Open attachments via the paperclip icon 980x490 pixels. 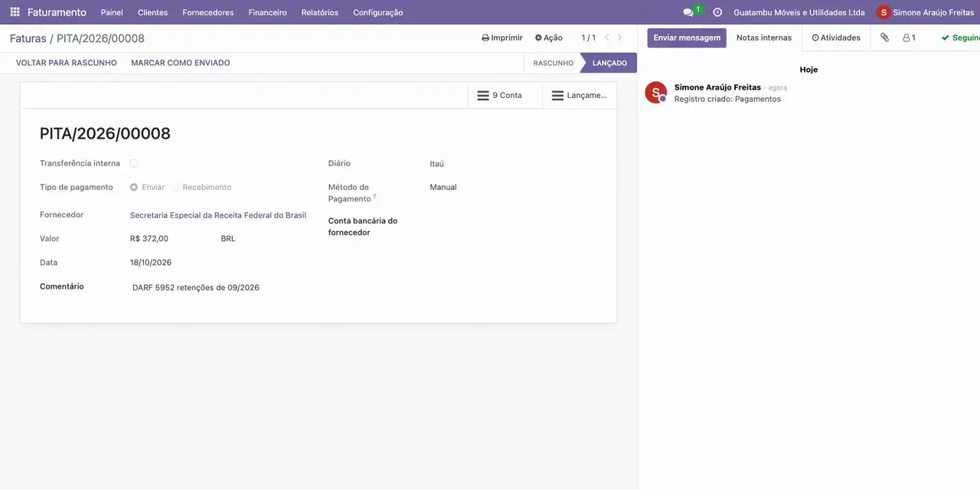pyautogui.click(x=884, y=38)
